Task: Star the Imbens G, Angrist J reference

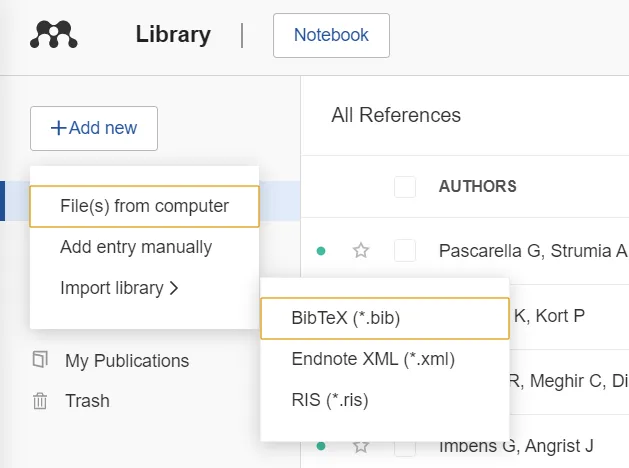Action: (x=361, y=445)
